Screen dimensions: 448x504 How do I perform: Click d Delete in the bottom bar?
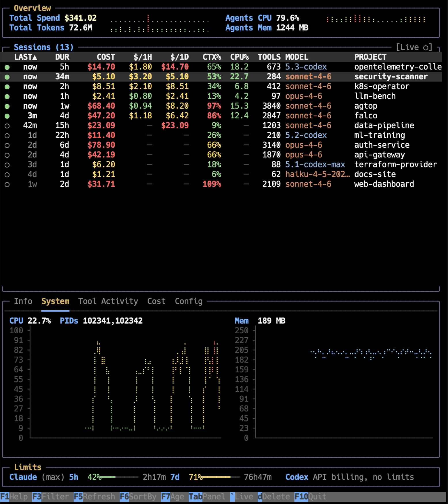(274, 497)
